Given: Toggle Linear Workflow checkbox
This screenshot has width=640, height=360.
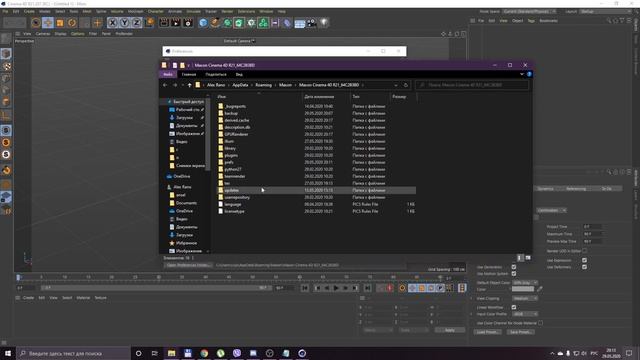Looking at the screenshot, I should point(514,307).
